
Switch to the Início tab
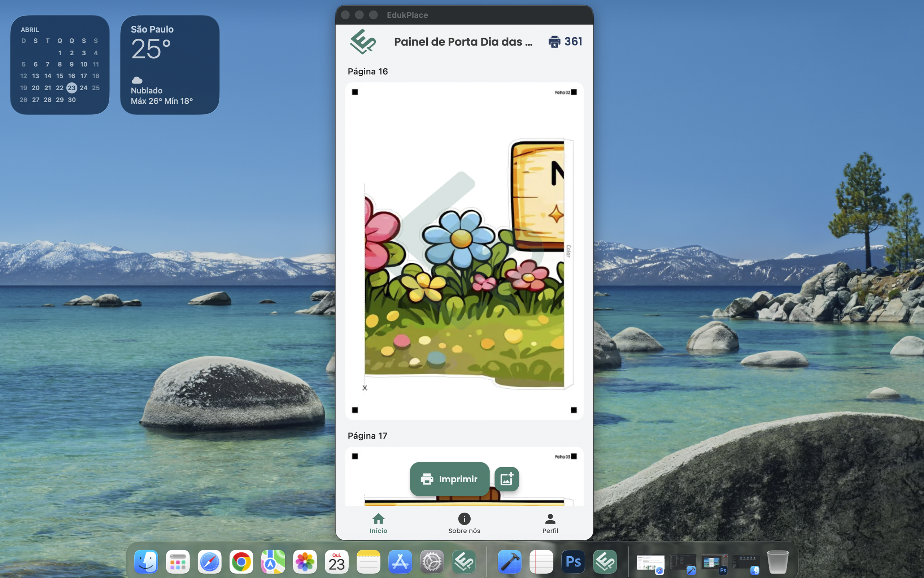[378, 523]
